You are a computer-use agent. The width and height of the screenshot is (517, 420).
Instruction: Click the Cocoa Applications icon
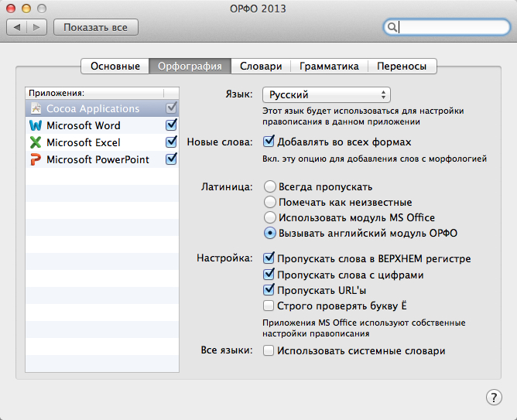click(36, 108)
